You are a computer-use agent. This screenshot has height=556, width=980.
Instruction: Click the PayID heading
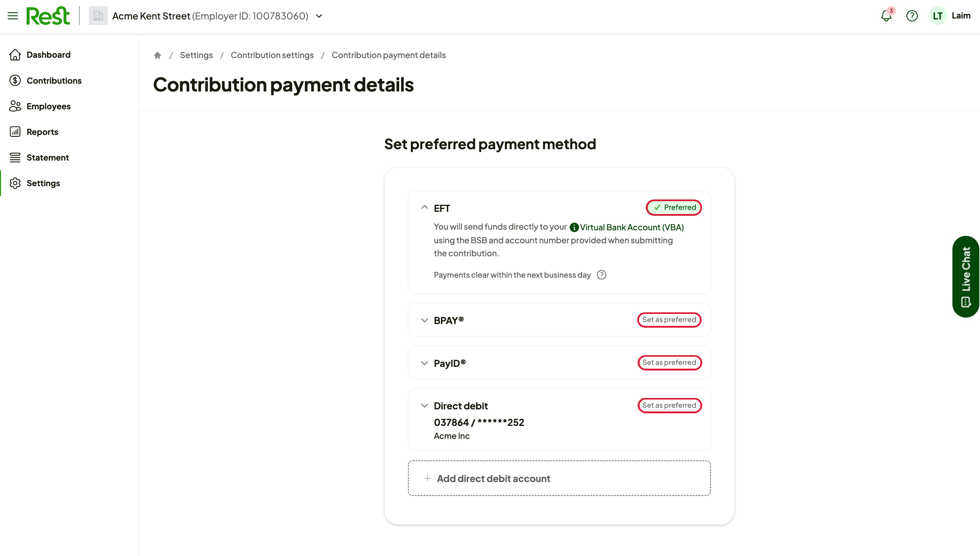449,363
